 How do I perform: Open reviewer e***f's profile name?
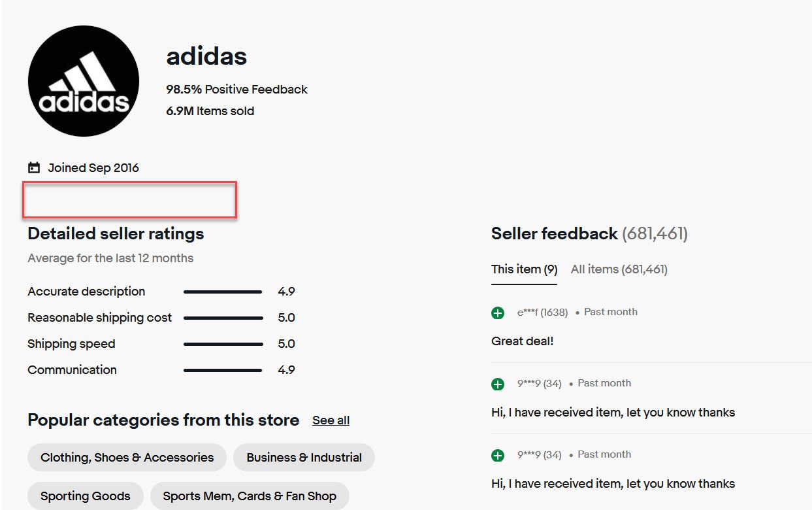(x=528, y=313)
